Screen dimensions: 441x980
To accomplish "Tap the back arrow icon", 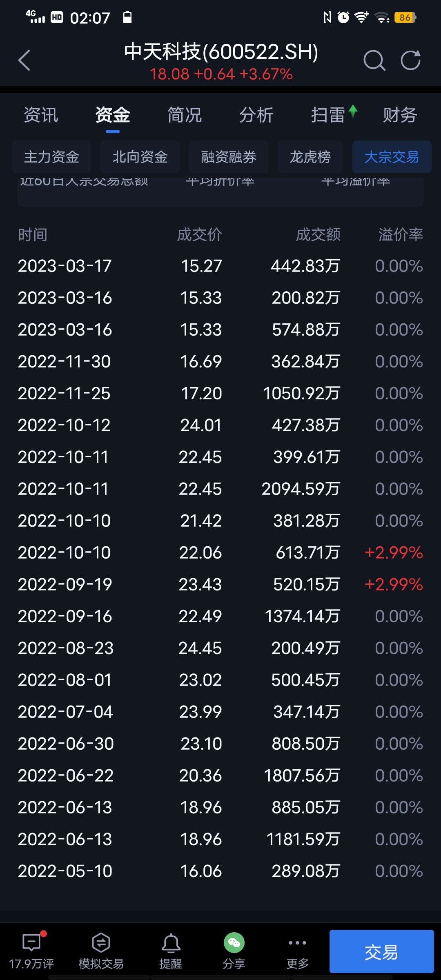I will pos(24,60).
